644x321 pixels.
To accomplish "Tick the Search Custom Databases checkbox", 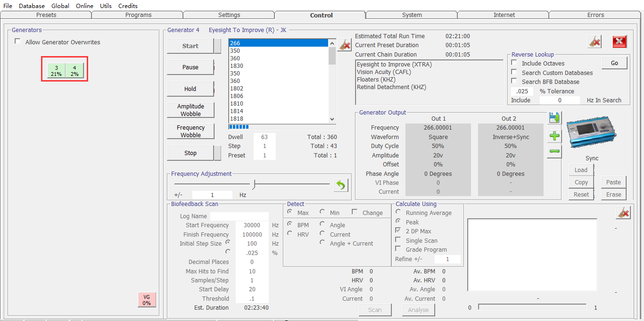I will tap(514, 73).
